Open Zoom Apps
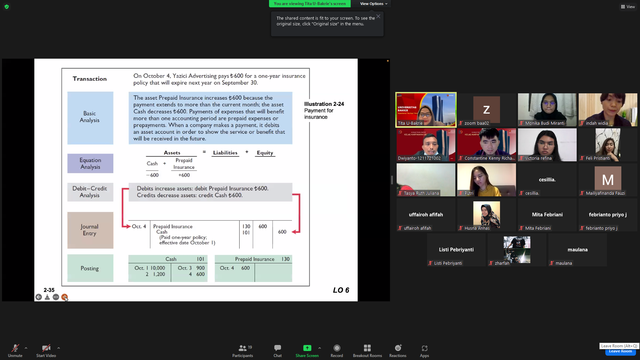The image size is (640, 360). click(x=424, y=350)
